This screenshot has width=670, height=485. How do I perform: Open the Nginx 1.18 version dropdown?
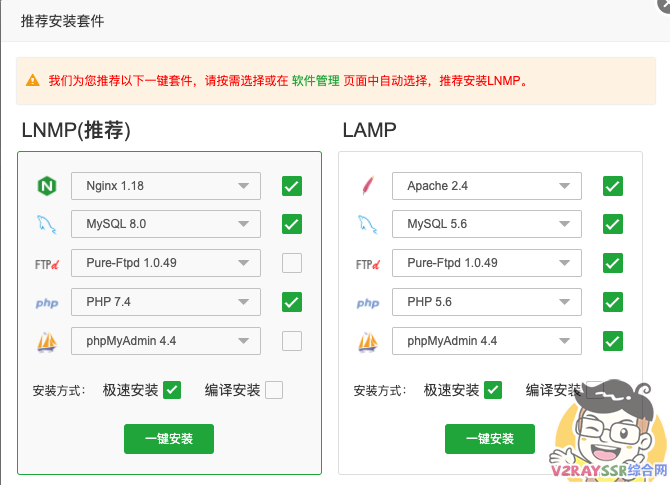coord(166,186)
